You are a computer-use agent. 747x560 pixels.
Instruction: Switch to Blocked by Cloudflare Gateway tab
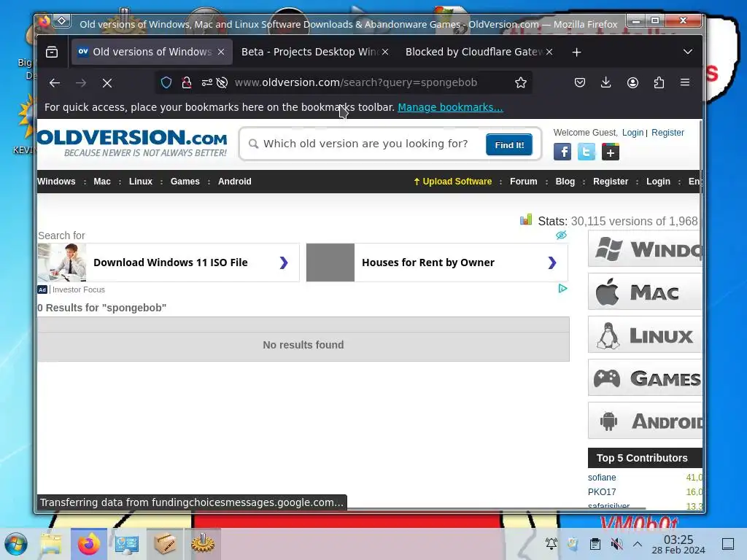tap(474, 52)
